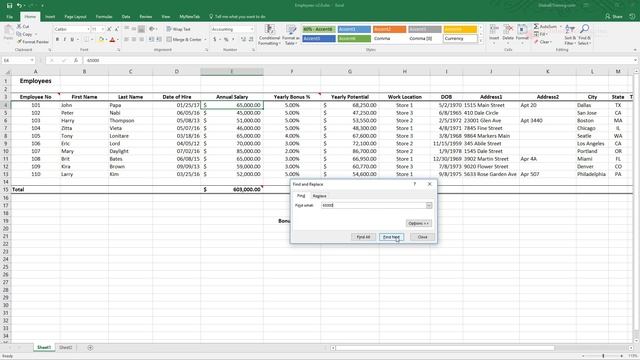Select column header H
The height and width of the screenshot is (360, 640).
404,71
